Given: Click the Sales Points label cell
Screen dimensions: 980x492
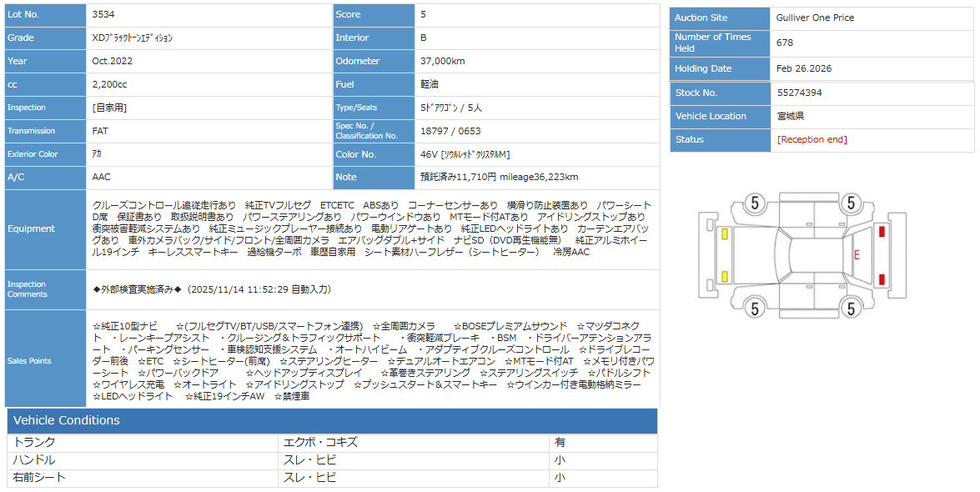Looking at the screenshot, I should pyautogui.click(x=46, y=361).
